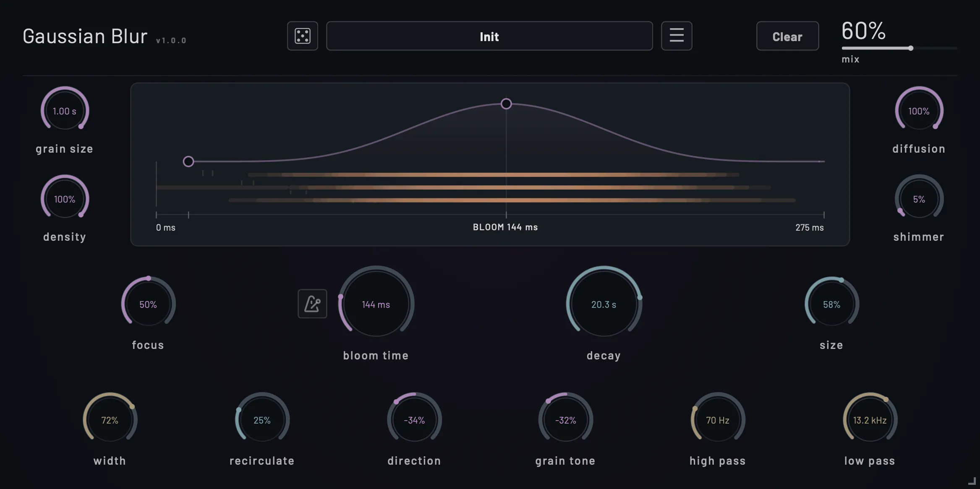This screenshot has height=489, width=980.
Task: Click the Gaussian Blur title
Action: point(85,36)
